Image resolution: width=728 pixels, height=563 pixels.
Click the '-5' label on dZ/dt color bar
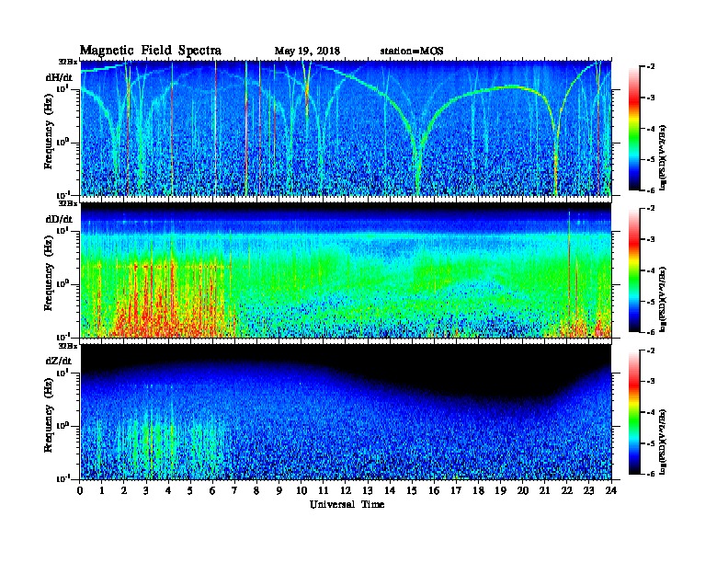tap(651, 443)
